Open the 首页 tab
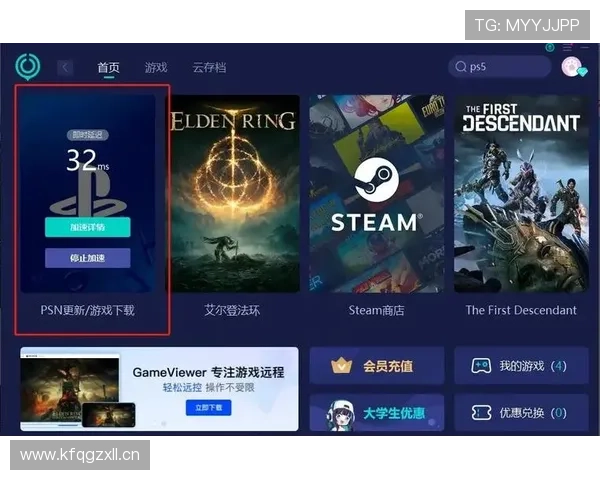 (x=109, y=68)
